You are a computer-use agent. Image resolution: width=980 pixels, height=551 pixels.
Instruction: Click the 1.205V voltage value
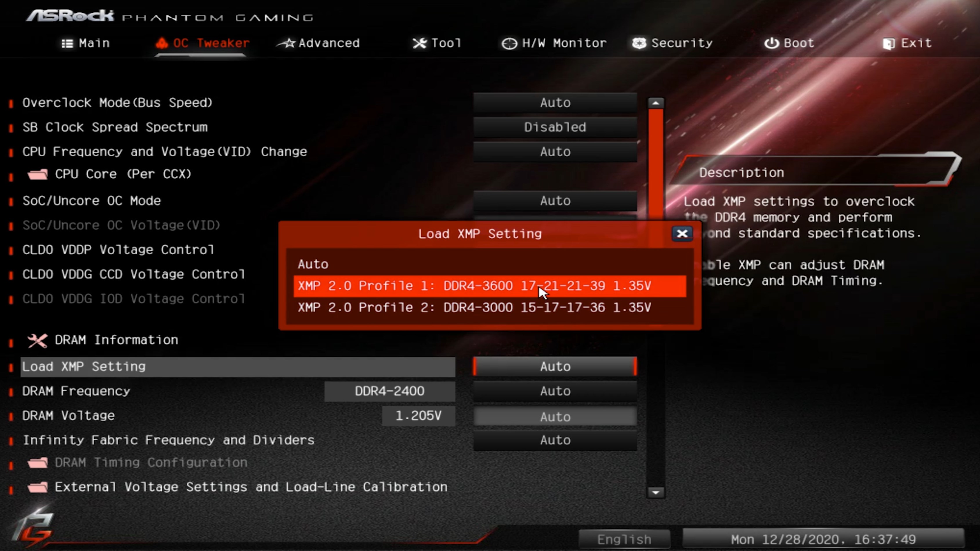[x=418, y=416]
